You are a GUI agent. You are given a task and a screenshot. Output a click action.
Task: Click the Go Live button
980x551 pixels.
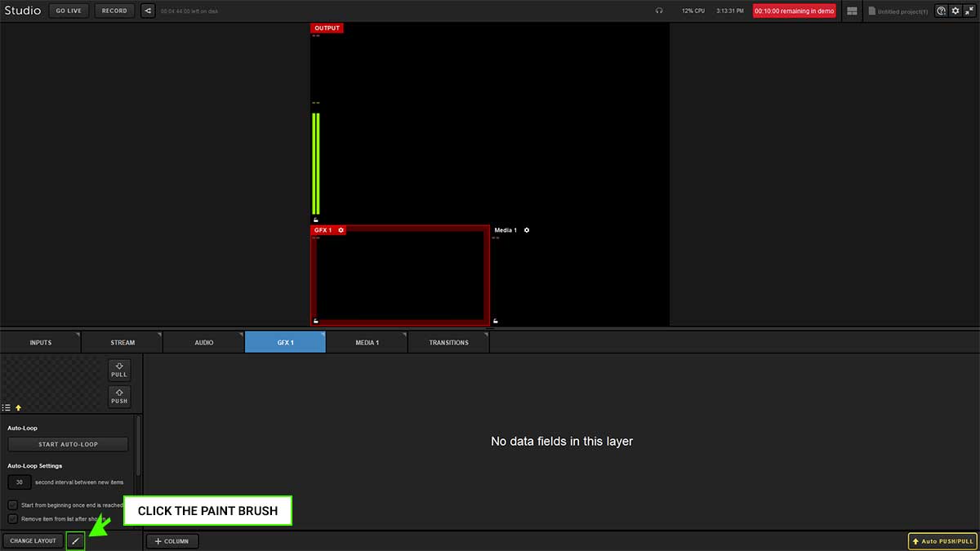[x=69, y=11]
